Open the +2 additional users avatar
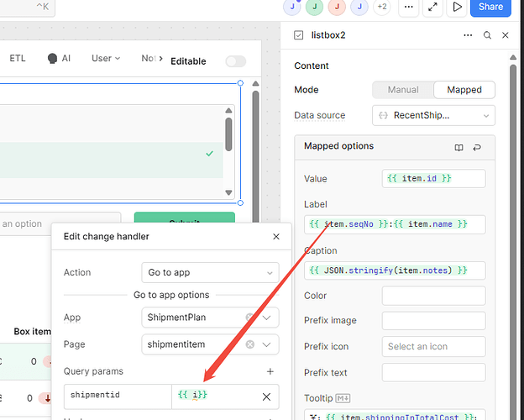 [x=382, y=7]
